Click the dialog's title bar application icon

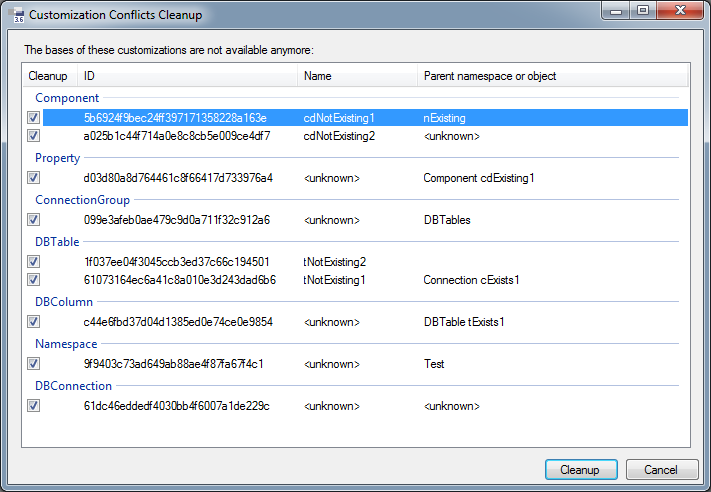click(x=17, y=15)
